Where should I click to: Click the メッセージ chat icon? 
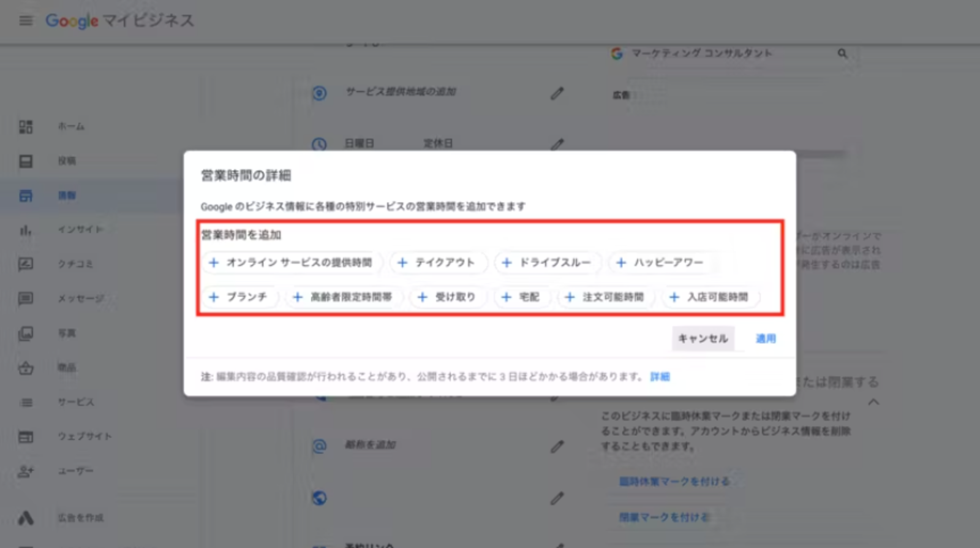[26, 299]
